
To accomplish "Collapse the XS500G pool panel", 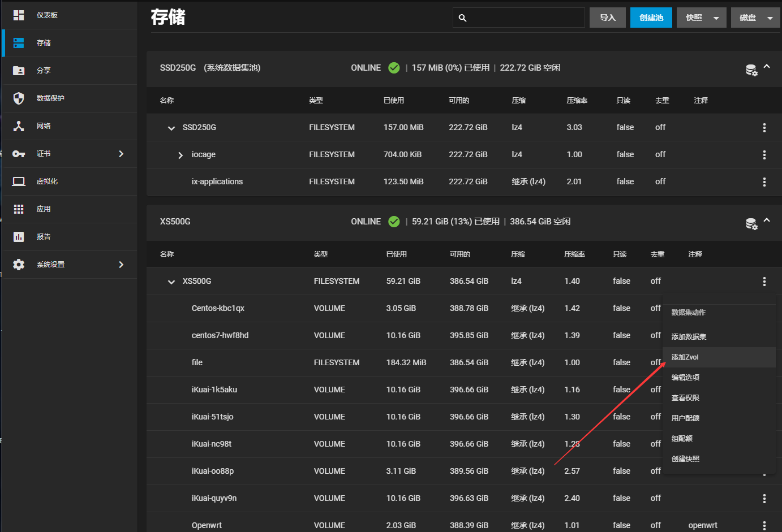I will [767, 220].
